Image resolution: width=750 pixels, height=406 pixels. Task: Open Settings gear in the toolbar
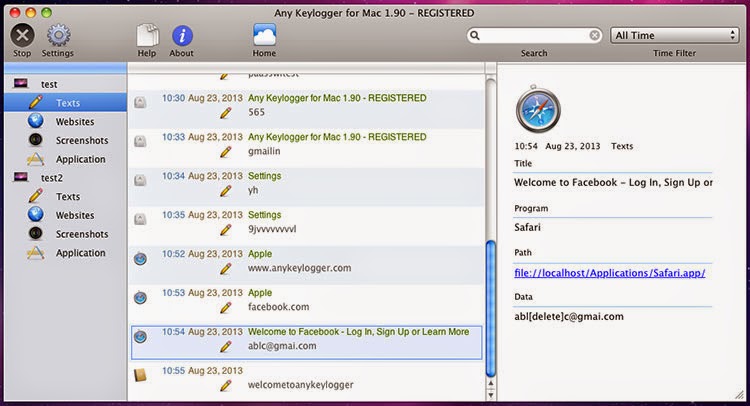click(x=58, y=35)
